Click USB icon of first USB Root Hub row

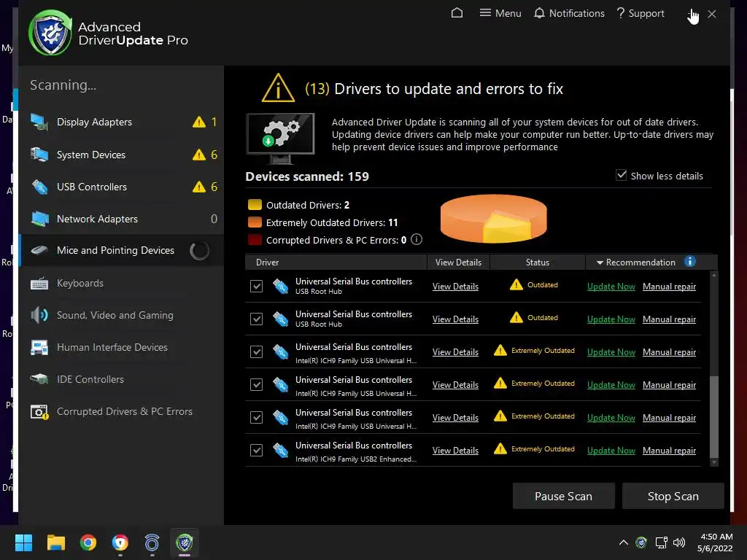coord(281,286)
